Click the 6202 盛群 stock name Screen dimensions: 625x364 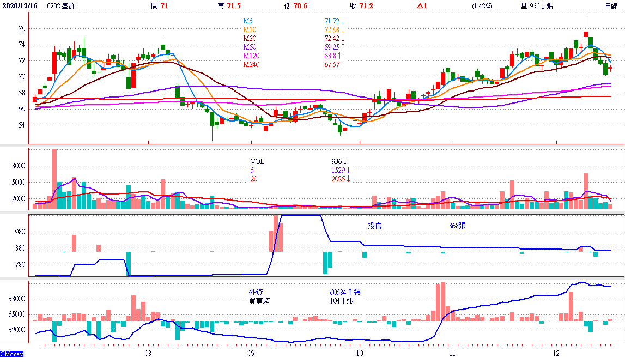(x=61, y=6)
